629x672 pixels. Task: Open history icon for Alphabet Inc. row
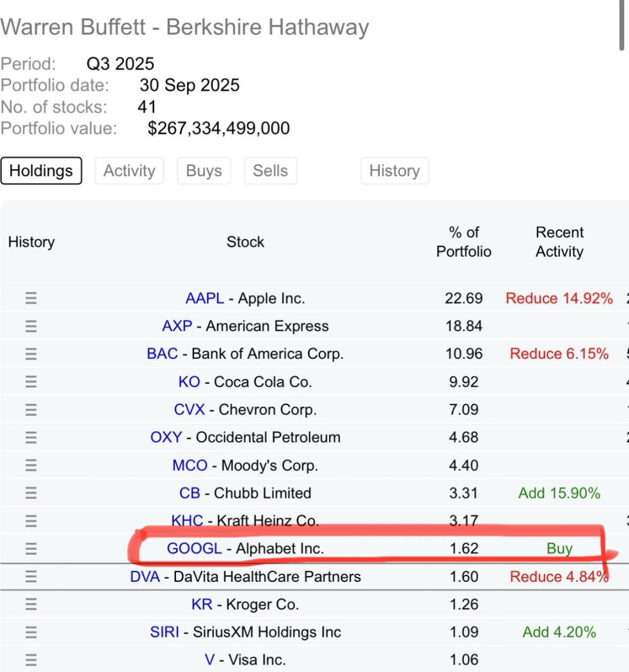click(31, 549)
